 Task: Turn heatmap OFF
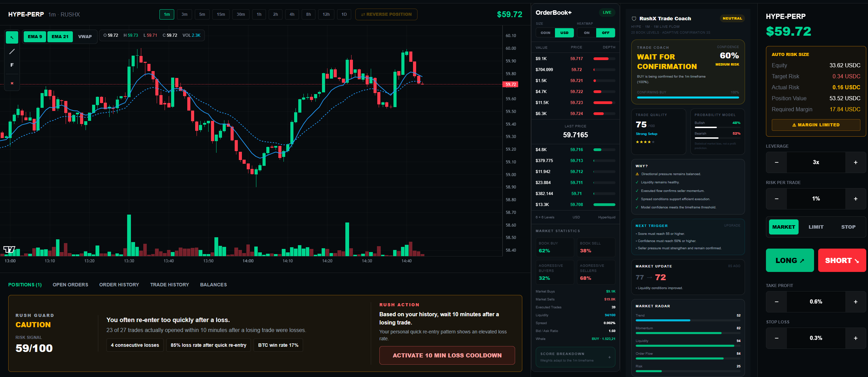tap(605, 33)
